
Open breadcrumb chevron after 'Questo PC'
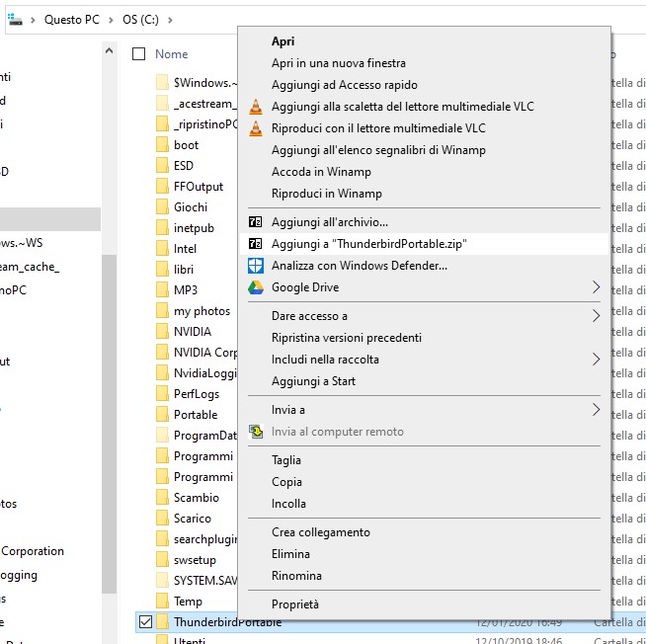[x=111, y=20]
